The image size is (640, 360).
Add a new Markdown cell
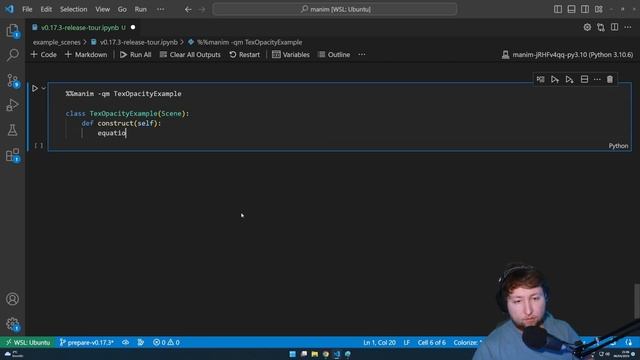pyautogui.click(x=86, y=54)
